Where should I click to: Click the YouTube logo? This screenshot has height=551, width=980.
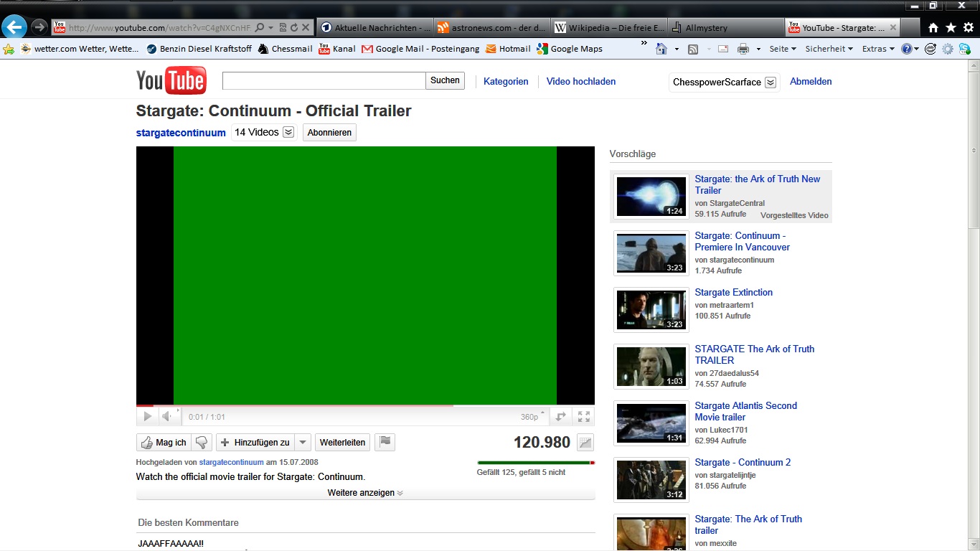[171, 81]
